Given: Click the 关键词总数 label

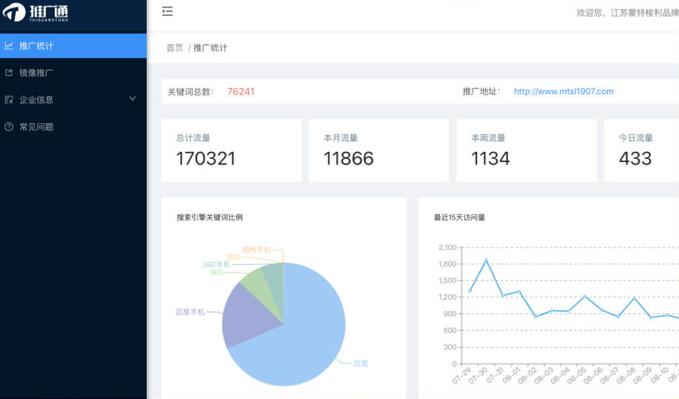Looking at the screenshot, I should pyautogui.click(x=191, y=92).
